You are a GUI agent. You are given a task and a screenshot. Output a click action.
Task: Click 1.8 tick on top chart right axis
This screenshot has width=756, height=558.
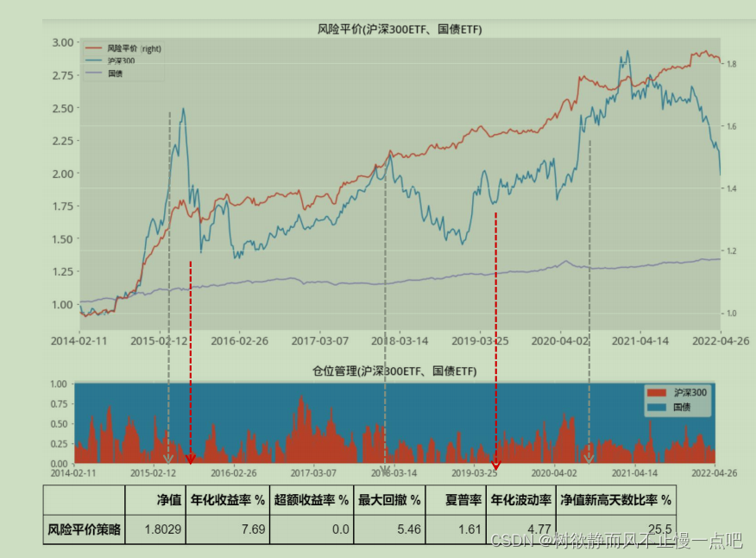pos(732,64)
